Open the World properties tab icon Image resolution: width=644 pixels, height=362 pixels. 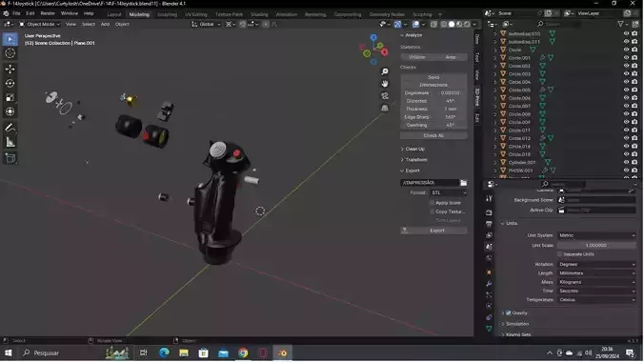[x=489, y=258]
